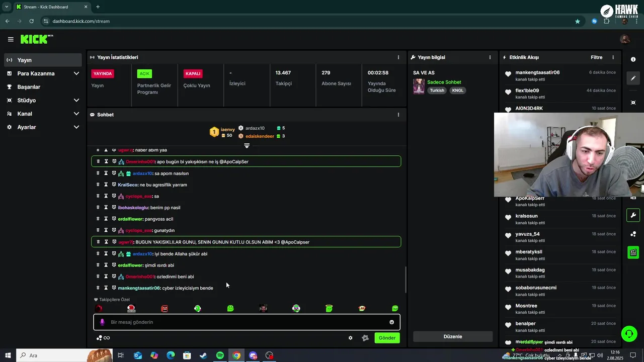Screen dimensions: 644x362
Task: Focus the 'Bir mesaj gönderin' input
Action: [x=247, y=322]
